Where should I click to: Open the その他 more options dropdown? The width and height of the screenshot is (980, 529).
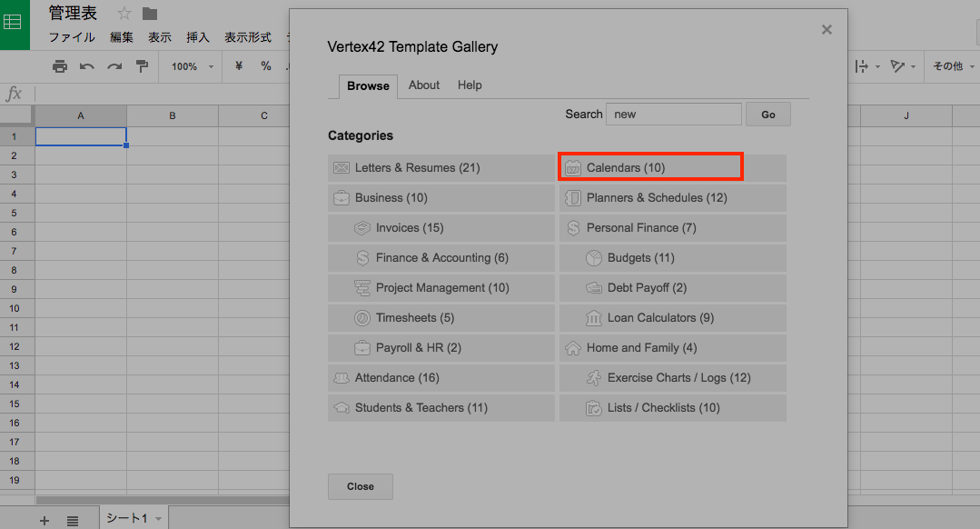(954, 66)
